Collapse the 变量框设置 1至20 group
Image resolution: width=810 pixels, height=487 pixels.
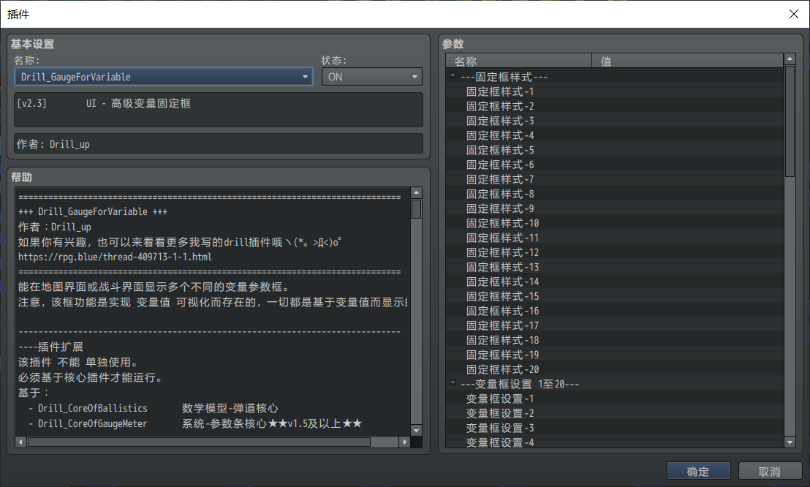click(452, 383)
